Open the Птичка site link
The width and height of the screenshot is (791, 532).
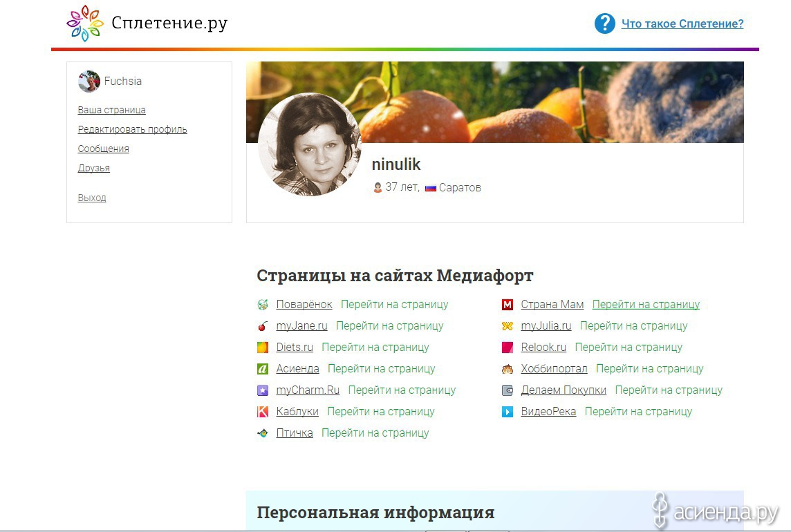click(x=295, y=433)
